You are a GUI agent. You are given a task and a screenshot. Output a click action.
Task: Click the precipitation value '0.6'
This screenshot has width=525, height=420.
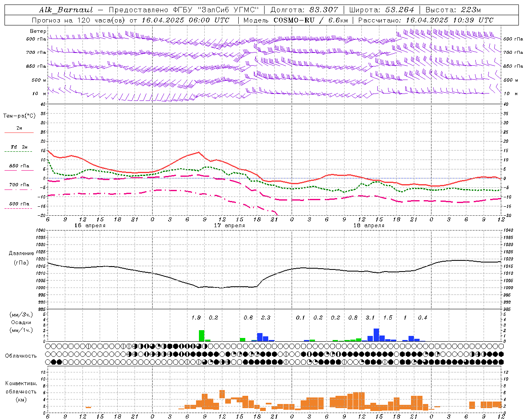(x=248, y=318)
